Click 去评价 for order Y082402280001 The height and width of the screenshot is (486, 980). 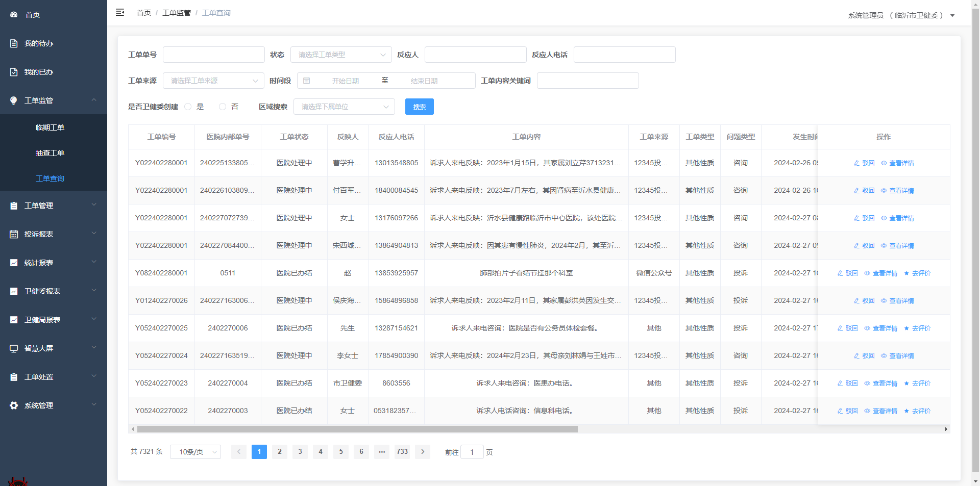[x=917, y=273]
